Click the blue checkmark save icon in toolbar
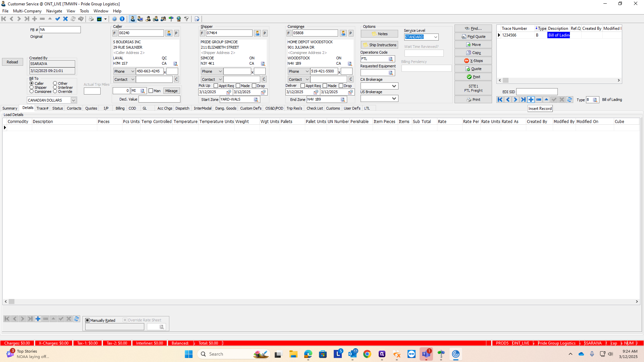The height and width of the screenshot is (362, 644). 58,19
